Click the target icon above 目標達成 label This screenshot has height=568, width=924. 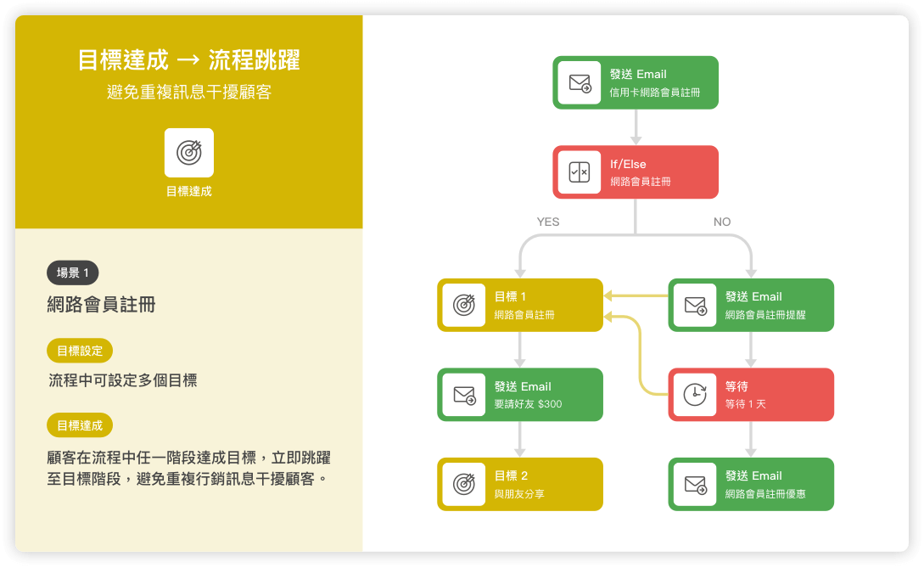188,153
